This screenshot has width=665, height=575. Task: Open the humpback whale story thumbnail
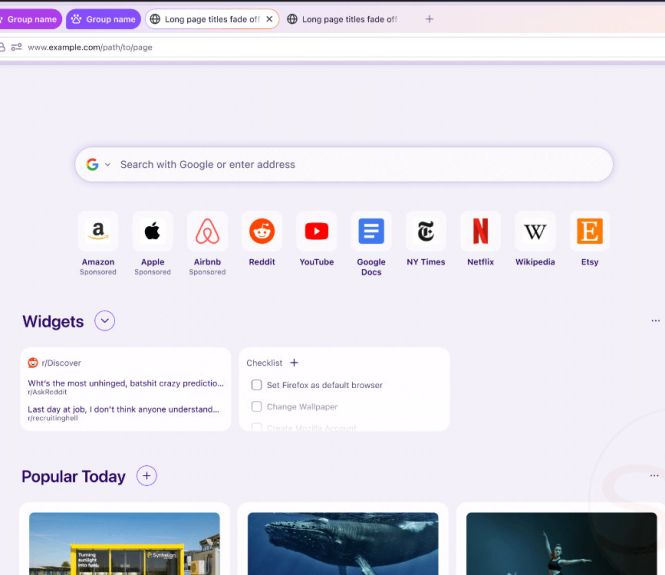click(343, 544)
